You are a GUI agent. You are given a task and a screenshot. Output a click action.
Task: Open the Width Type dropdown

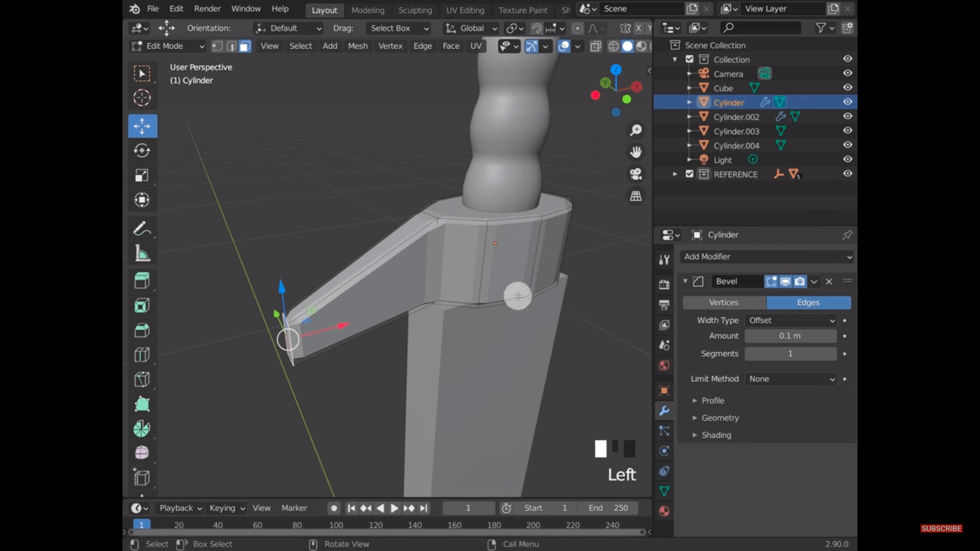click(x=791, y=320)
